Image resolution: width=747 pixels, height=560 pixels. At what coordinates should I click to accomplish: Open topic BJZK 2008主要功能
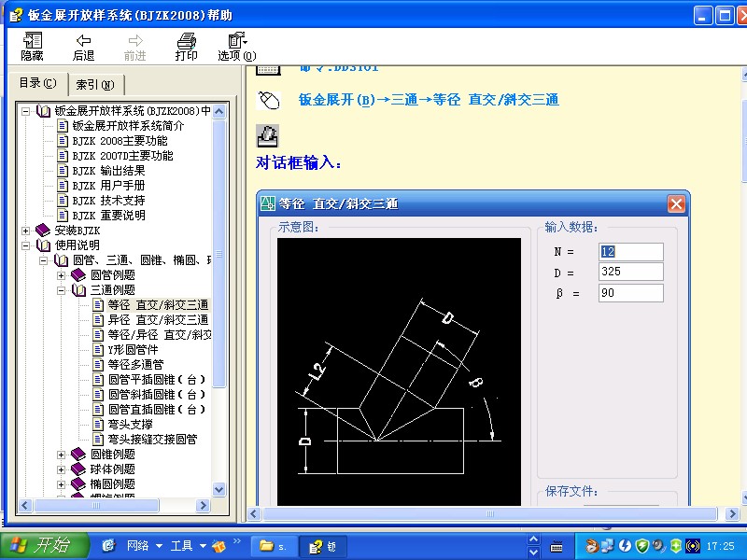click(120, 141)
